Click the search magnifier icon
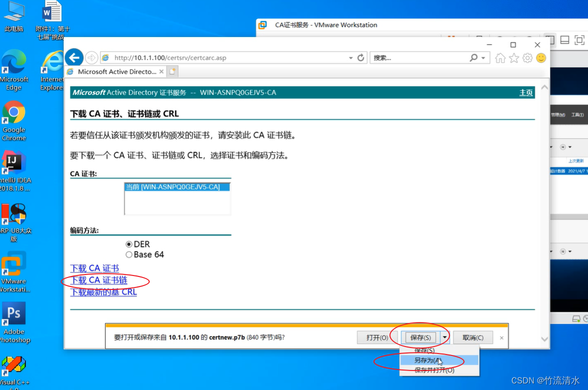This screenshot has width=588, height=390. [x=474, y=57]
